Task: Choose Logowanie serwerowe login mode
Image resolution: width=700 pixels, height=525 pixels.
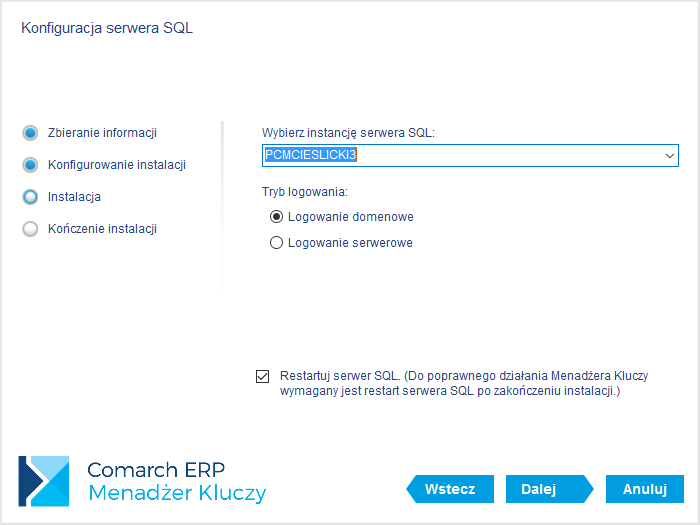Action: point(276,243)
